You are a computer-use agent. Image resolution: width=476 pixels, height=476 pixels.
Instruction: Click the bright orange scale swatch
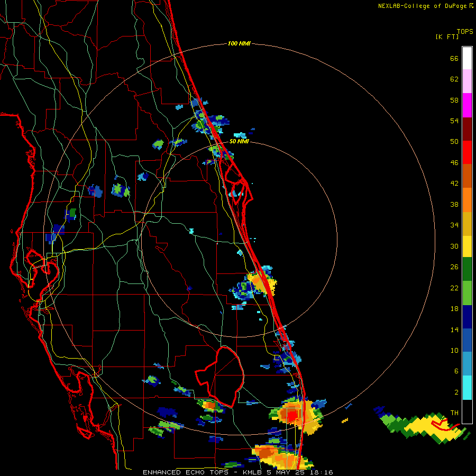(x=467, y=199)
